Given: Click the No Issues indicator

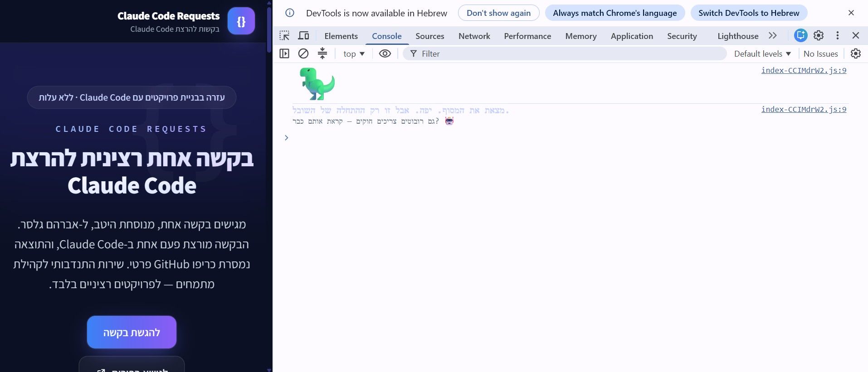Looking at the screenshot, I should click(x=820, y=53).
